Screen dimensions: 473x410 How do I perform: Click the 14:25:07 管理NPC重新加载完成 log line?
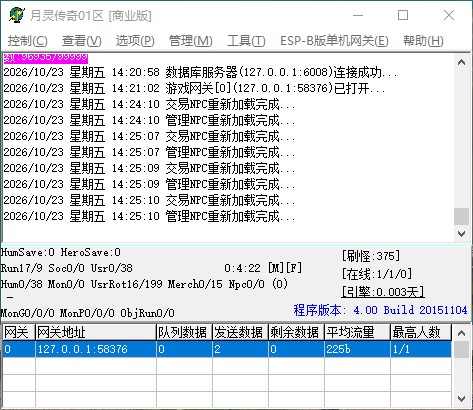(x=149, y=152)
